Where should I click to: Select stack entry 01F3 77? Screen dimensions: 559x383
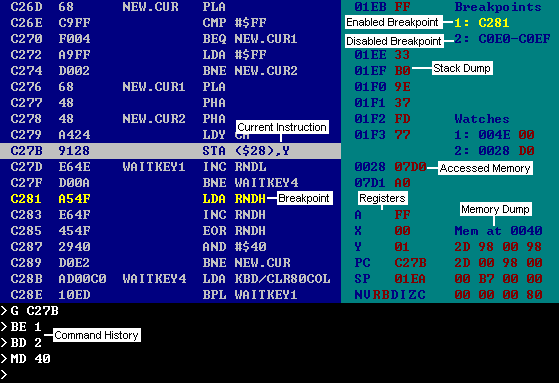[x=382, y=135]
